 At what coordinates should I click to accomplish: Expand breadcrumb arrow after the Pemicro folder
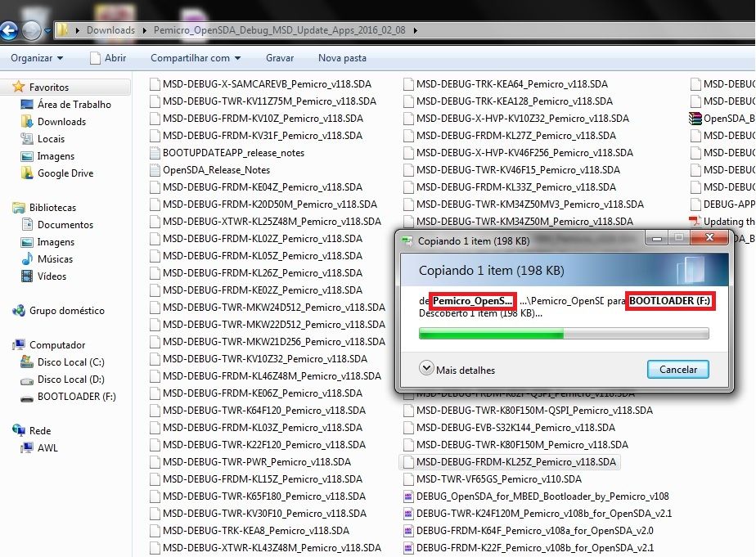tap(415, 30)
